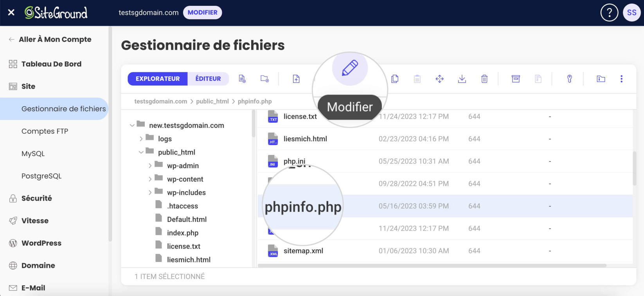
Task: Select license.txt in the folder tree
Action: click(183, 246)
